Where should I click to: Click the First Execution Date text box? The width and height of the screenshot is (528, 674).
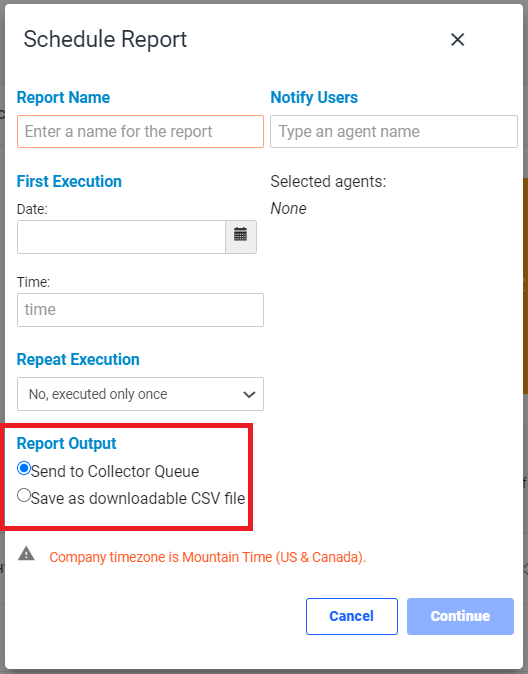coord(121,237)
